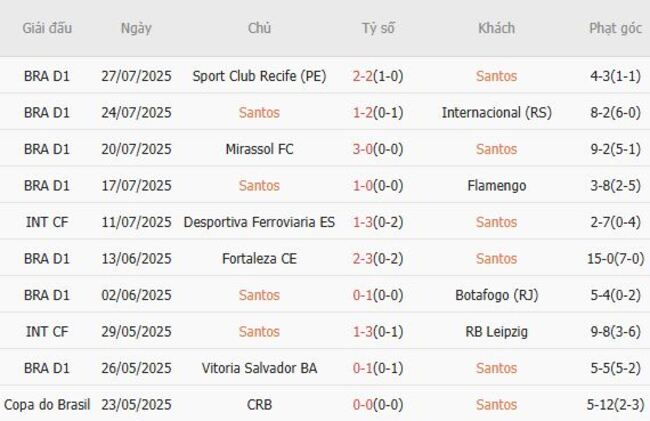Open the Internacional (RS) team link
The height and width of the screenshot is (421, 650).
pyautogui.click(x=496, y=112)
